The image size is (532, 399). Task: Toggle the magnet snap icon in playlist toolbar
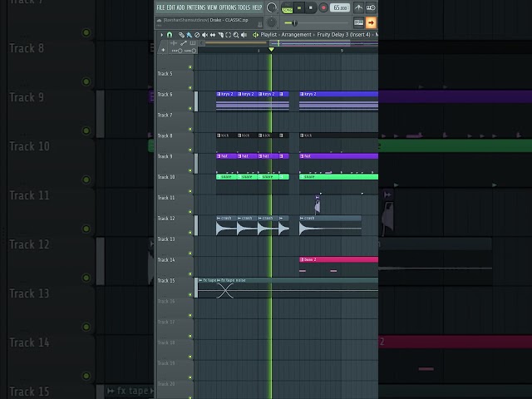click(170, 35)
